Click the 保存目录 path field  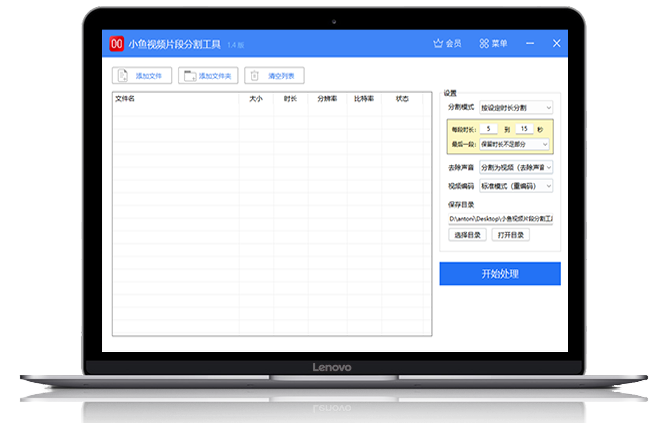pyautogui.click(x=500, y=219)
